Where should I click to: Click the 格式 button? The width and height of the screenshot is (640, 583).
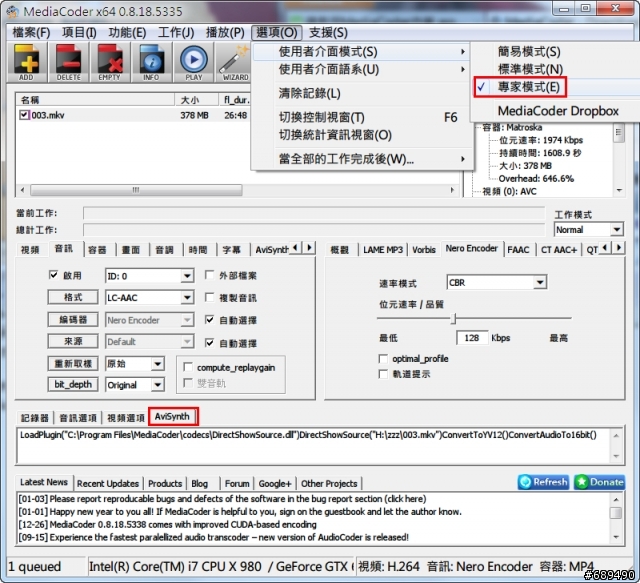click(x=73, y=297)
